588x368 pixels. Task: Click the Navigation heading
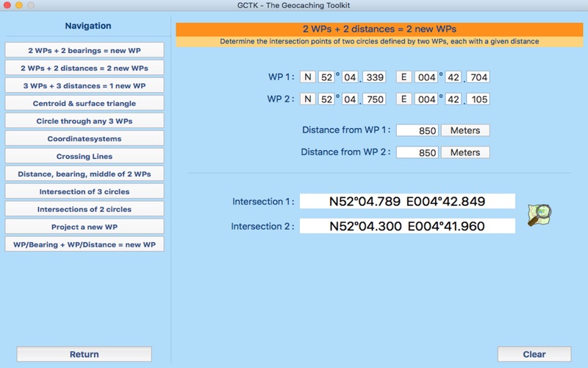(88, 26)
